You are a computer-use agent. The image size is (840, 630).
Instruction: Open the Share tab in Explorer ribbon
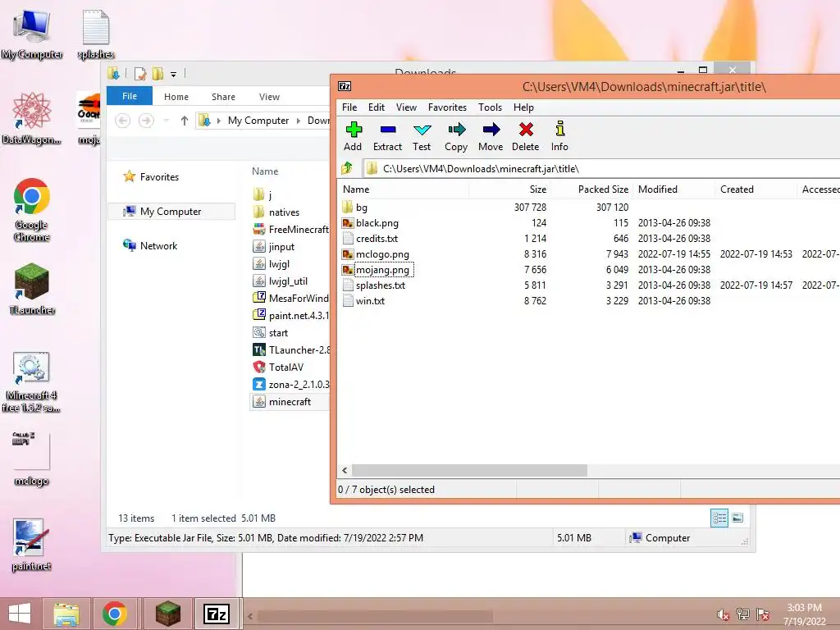pos(223,97)
